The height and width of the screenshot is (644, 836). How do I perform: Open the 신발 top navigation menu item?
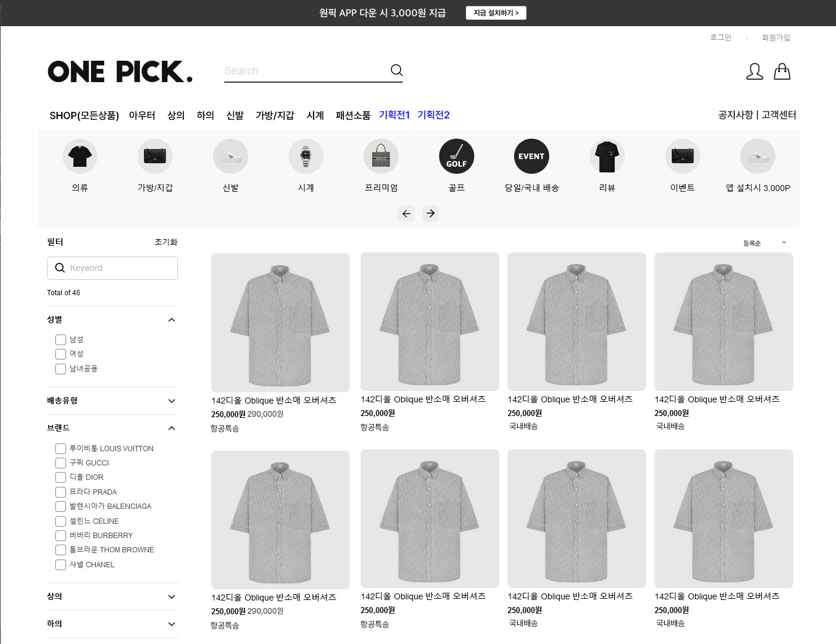pos(235,115)
